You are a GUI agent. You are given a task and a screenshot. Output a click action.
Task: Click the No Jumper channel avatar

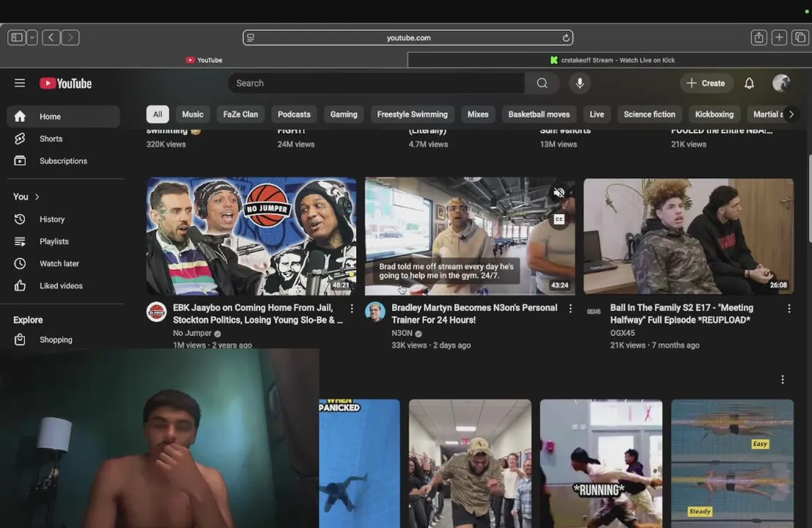pos(156,312)
